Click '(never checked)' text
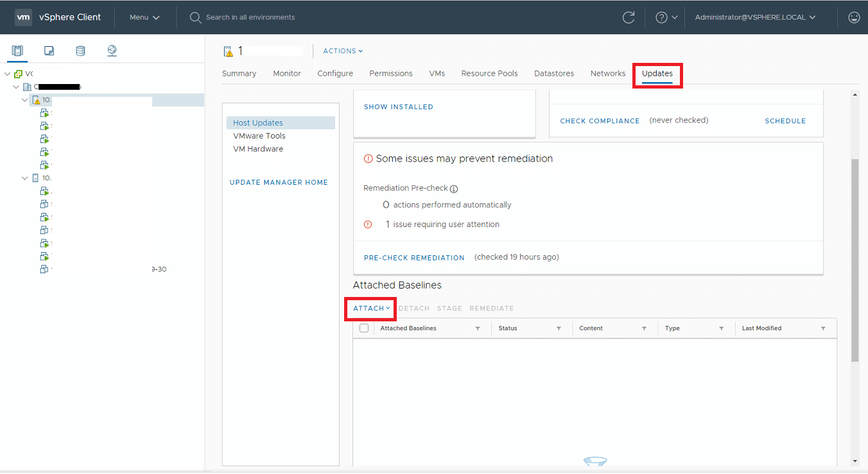The image size is (868, 474). (x=679, y=120)
